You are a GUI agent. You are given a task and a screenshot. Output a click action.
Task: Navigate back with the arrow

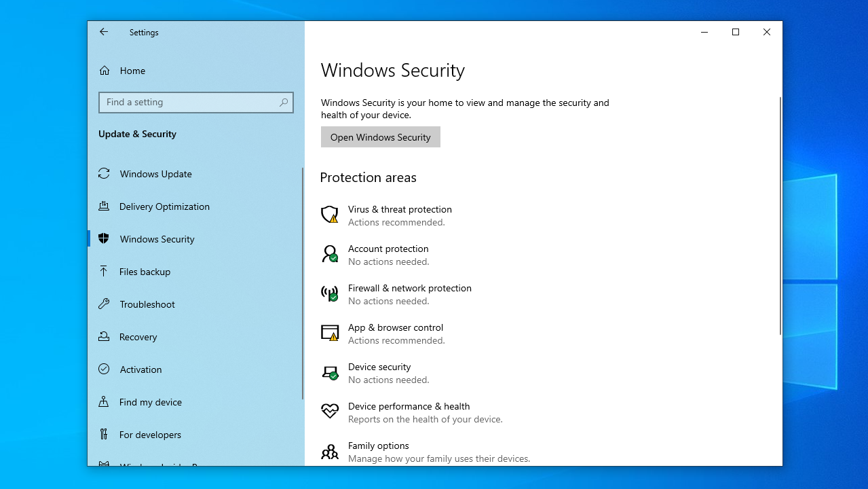coord(104,32)
